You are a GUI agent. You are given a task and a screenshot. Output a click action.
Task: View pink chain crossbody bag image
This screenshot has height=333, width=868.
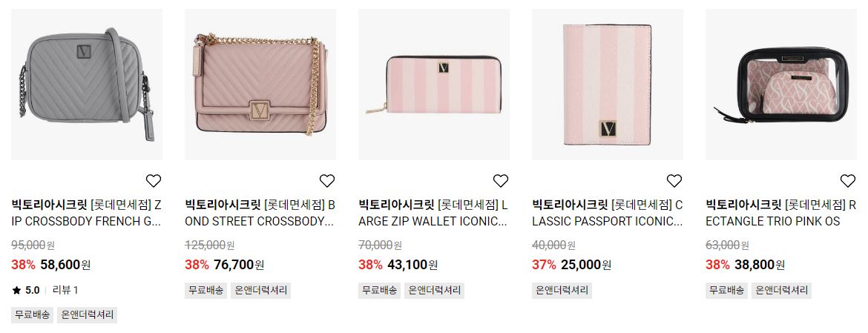coord(260,85)
